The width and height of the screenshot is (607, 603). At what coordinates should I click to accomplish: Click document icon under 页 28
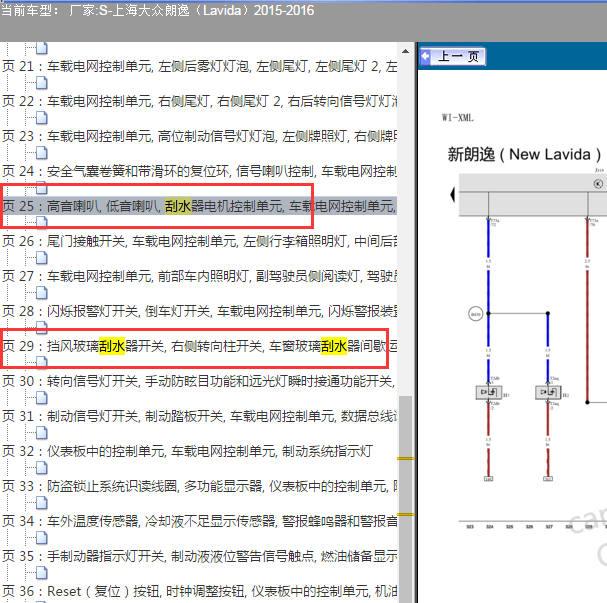coord(41,328)
